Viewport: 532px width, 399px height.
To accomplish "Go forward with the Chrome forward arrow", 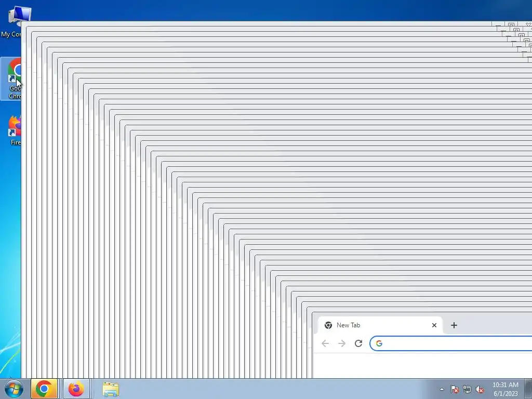I will point(342,343).
